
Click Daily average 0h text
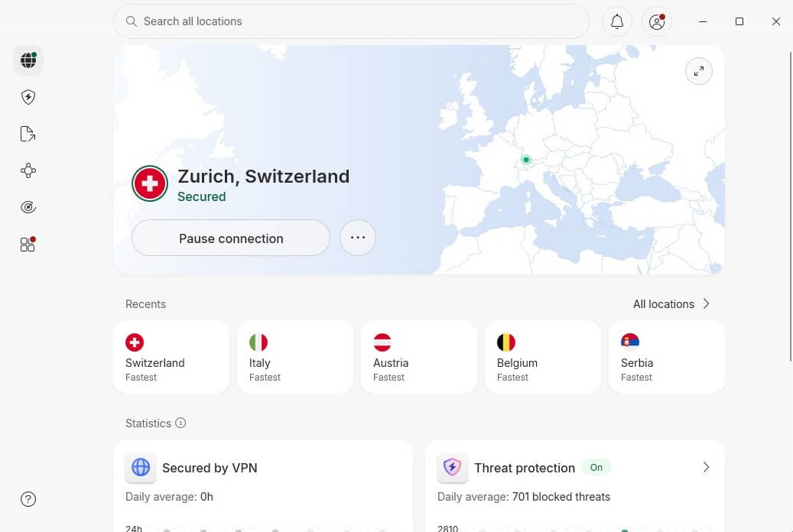coord(170,497)
